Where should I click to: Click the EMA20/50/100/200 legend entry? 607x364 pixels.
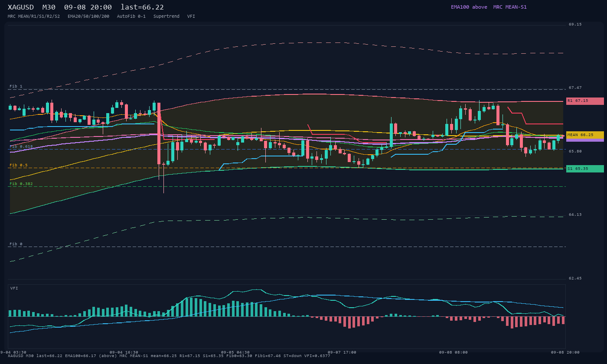pos(88,16)
